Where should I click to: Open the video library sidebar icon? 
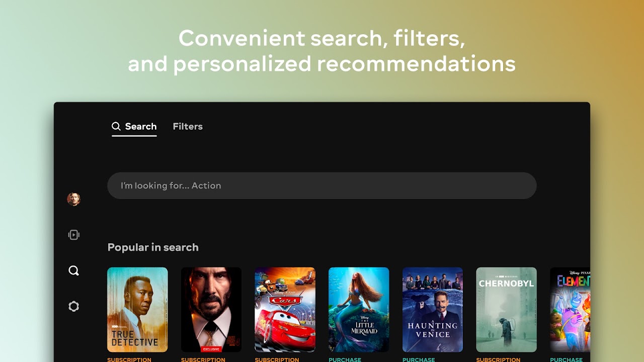pos(73,235)
